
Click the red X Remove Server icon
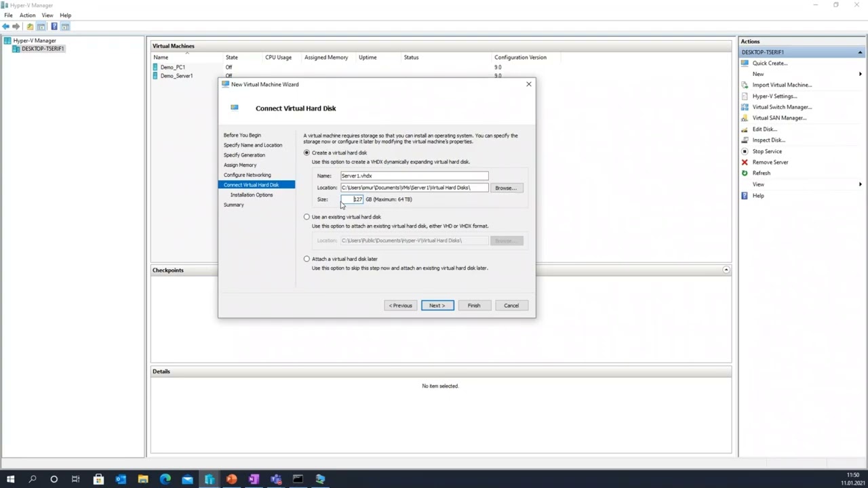point(745,162)
